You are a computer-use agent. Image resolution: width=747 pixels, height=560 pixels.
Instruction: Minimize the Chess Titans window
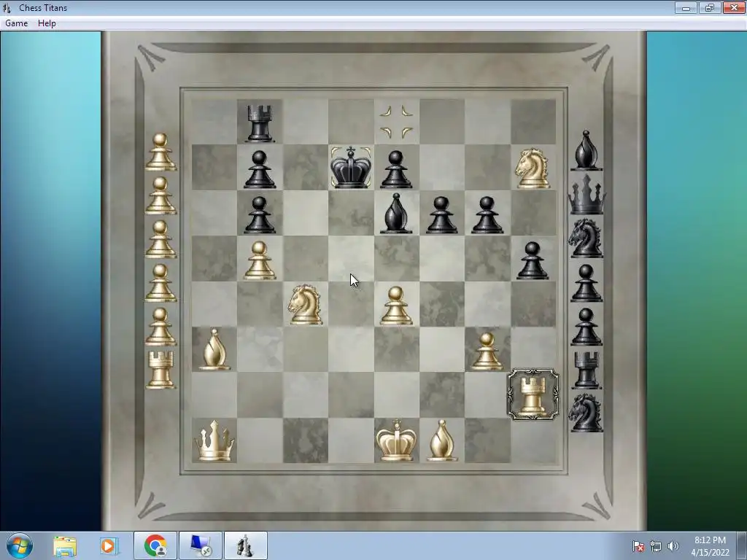(686, 7)
